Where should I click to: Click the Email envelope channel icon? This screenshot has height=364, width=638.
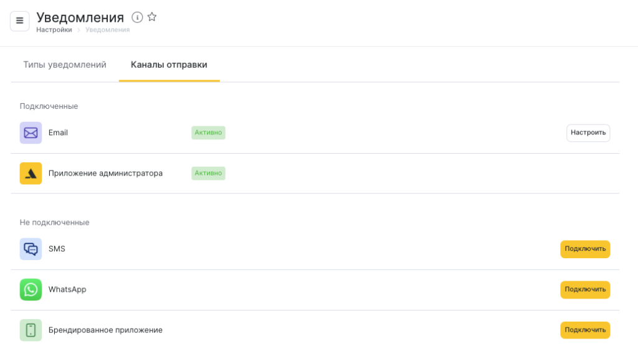(31, 133)
